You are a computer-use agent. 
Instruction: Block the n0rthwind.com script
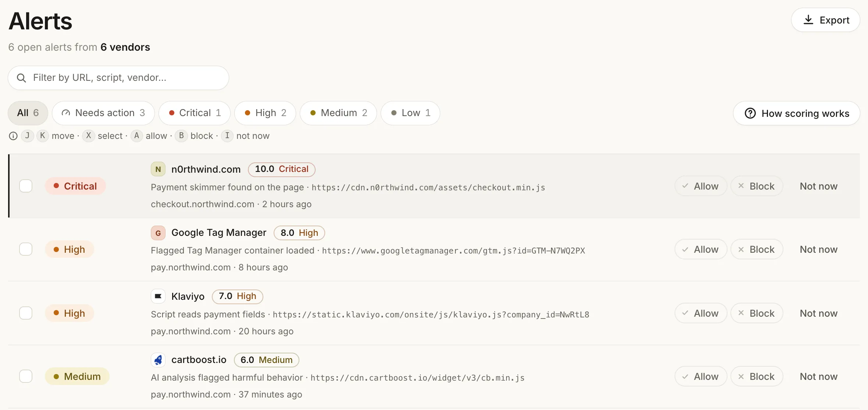pyautogui.click(x=757, y=186)
